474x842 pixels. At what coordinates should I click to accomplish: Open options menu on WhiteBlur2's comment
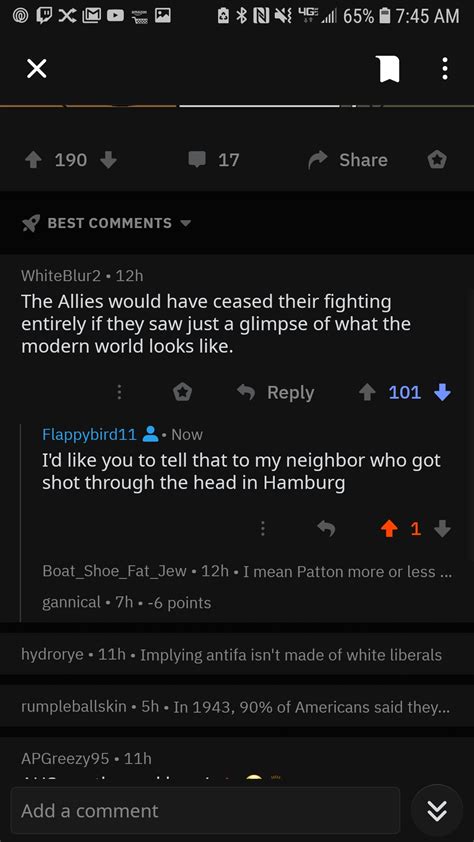pyautogui.click(x=119, y=393)
